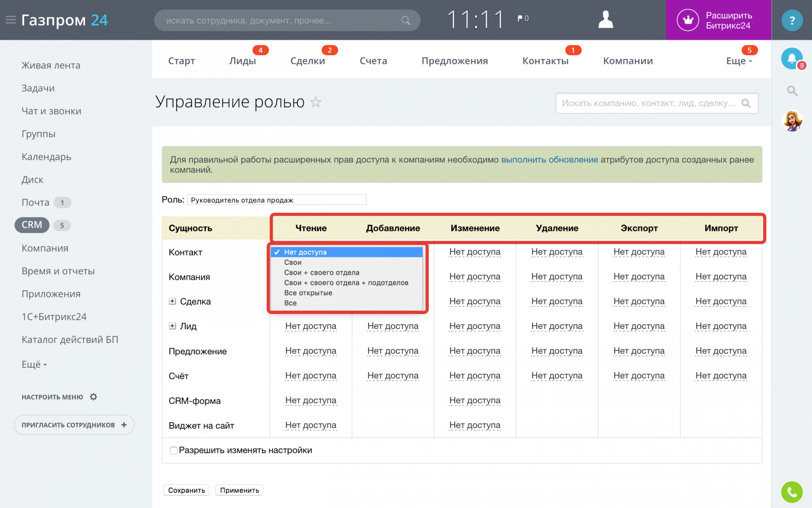Viewport: 812px width, 508px height.
Task: Choose Все in the access dropdown list
Action: pos(347,303)
